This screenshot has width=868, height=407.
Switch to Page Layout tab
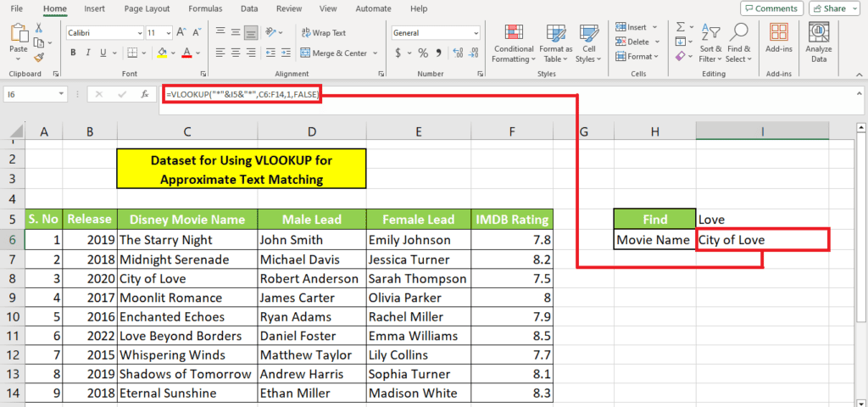pos(148,8)
